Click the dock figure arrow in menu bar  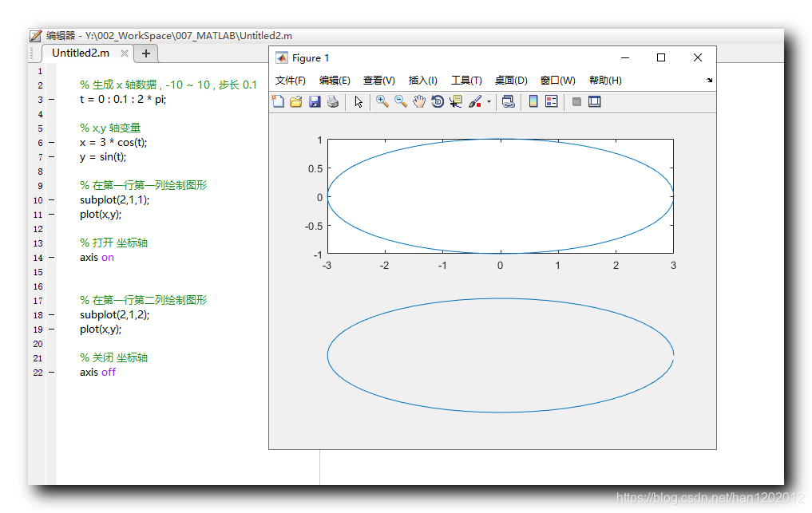709,81
